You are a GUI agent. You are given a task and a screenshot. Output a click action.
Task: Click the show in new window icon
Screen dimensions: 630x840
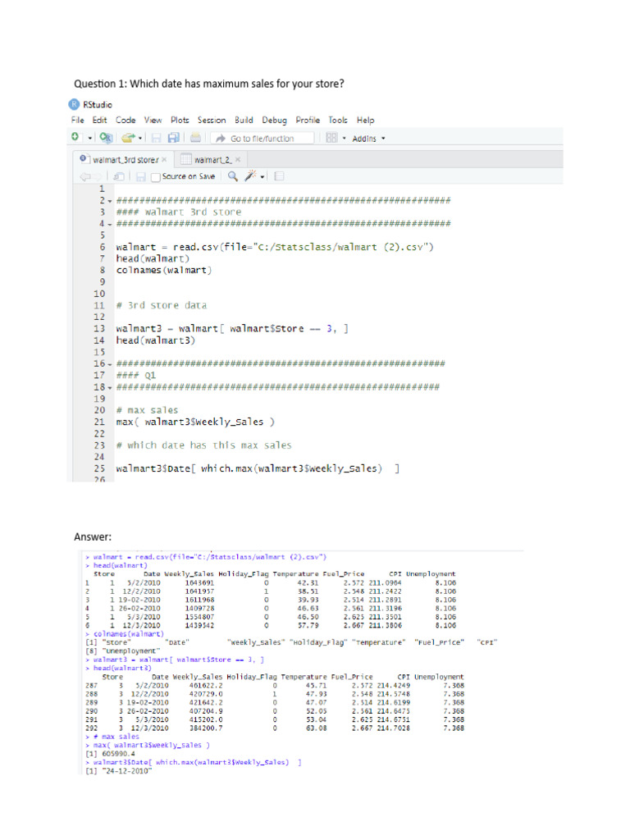point(120,176)
